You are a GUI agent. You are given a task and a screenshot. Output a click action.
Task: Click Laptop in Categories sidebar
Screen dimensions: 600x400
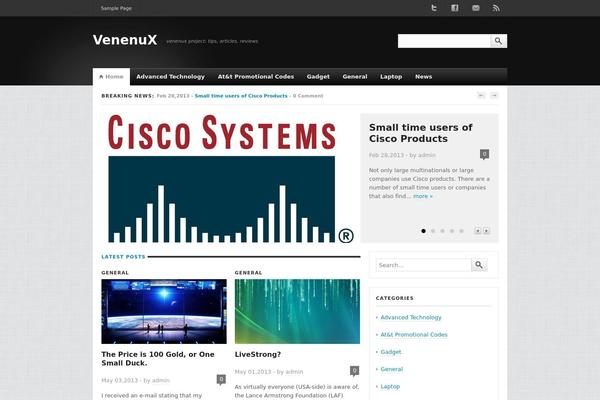click(390, 386)
